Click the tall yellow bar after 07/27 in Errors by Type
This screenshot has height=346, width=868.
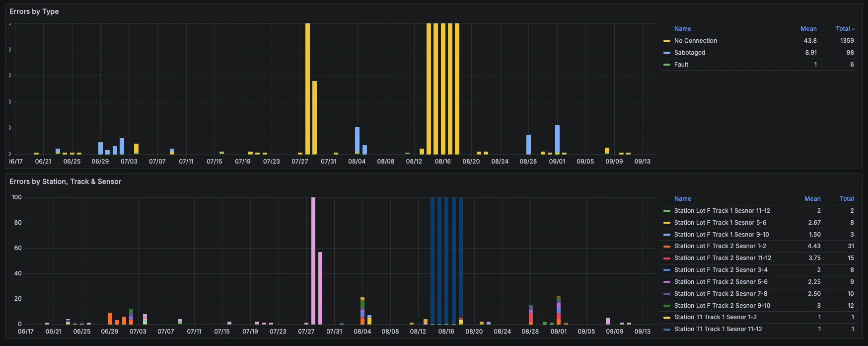[x=307, y=88]
